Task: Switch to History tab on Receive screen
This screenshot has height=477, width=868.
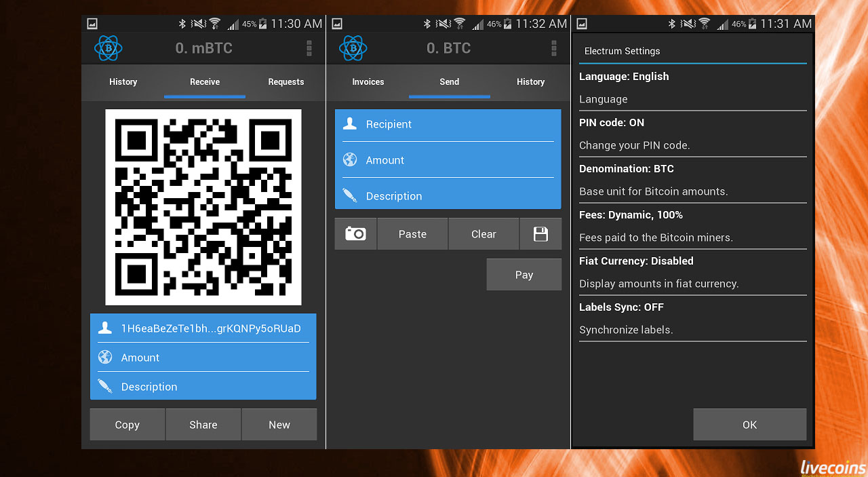Action: click(123, 81)
